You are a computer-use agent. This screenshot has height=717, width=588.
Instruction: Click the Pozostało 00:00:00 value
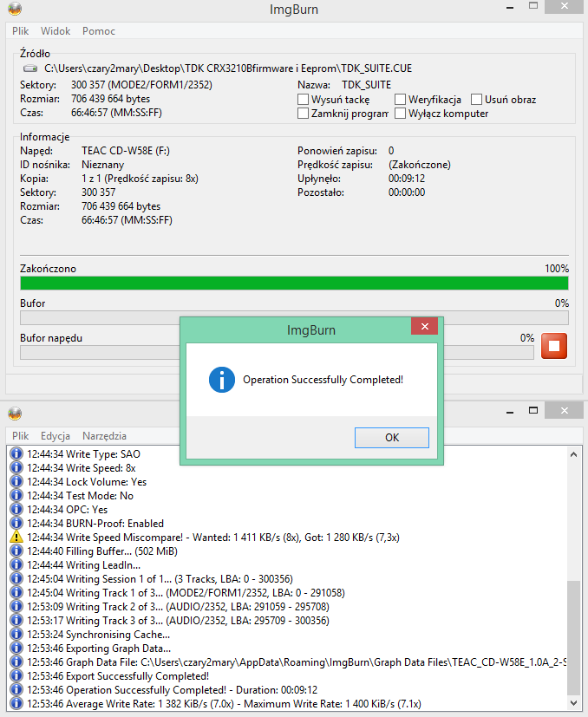point(407,192)
